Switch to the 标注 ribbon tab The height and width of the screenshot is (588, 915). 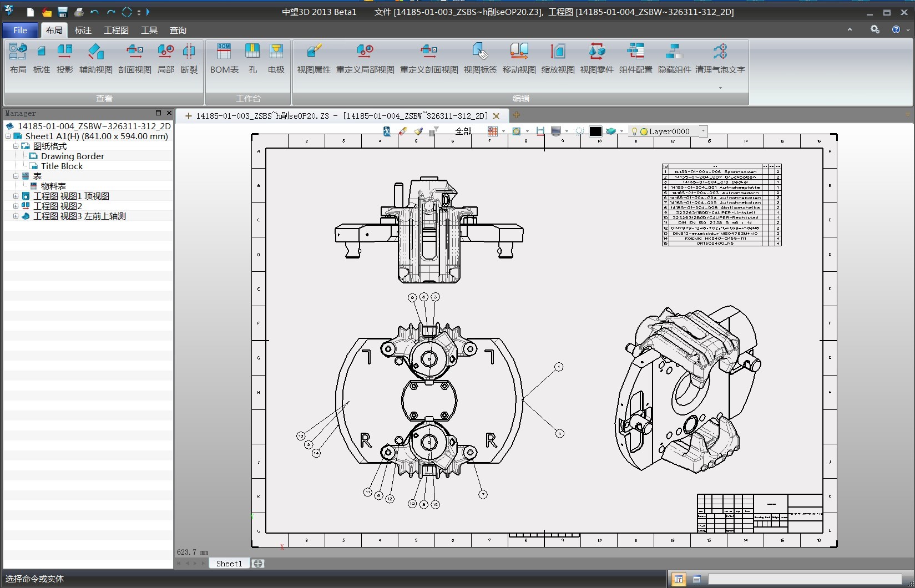[83, 30]
